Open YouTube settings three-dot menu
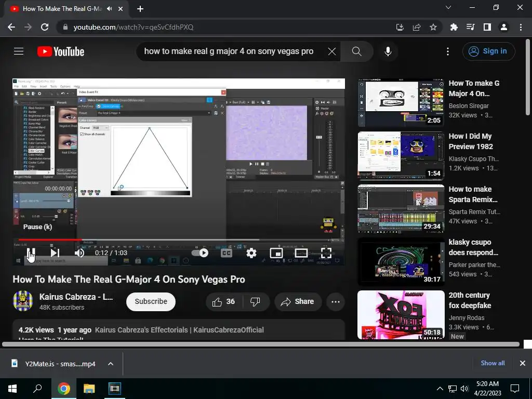The image size is (532, 399). (x=448, y=51)
